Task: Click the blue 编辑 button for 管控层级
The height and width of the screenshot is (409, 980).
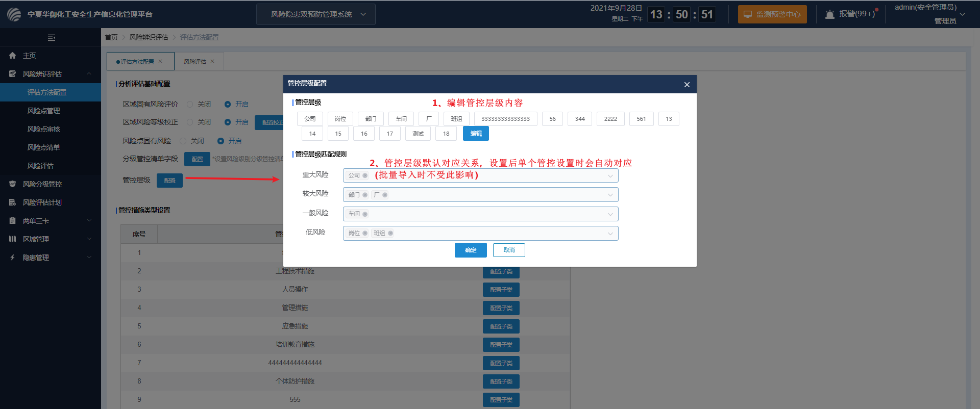Action: [x=476, y=134]
